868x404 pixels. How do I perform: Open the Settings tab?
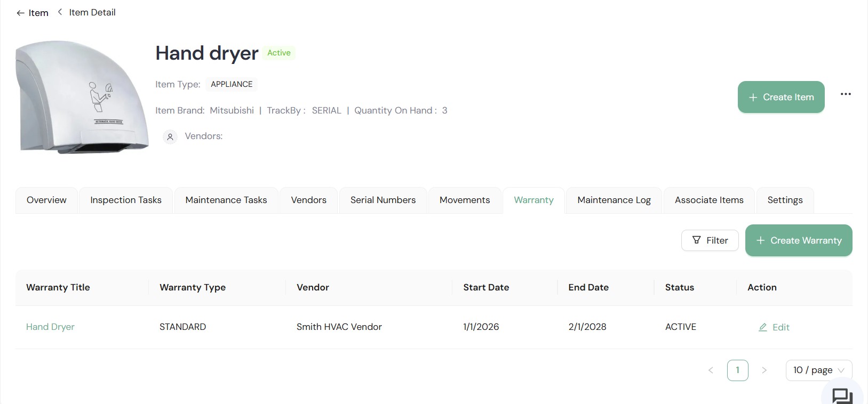[x=785, y=200]
